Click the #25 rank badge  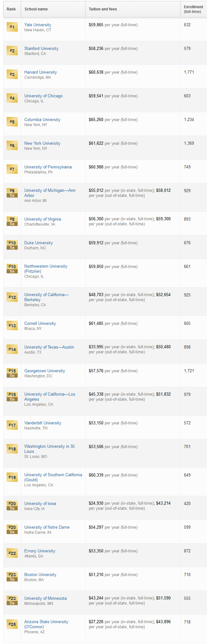pos(12,624)
